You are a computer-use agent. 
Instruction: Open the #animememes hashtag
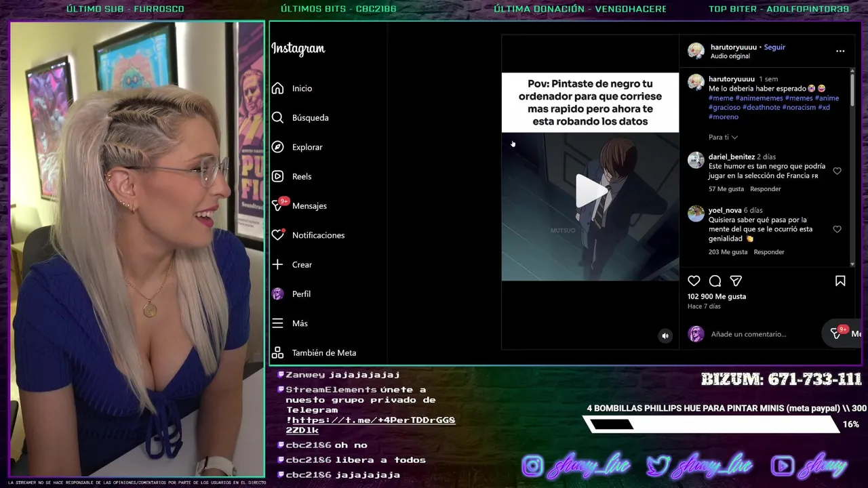click(759, 98)
